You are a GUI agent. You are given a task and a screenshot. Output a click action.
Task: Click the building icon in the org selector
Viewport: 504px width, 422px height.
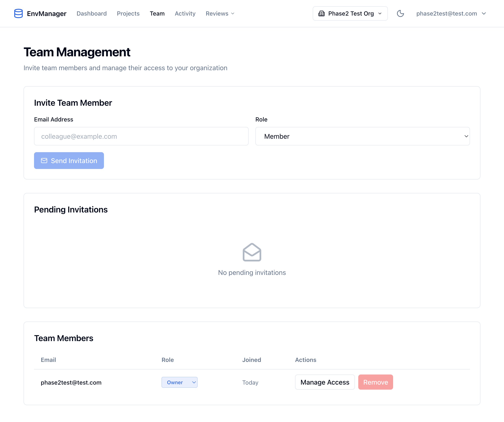point(321,13)
